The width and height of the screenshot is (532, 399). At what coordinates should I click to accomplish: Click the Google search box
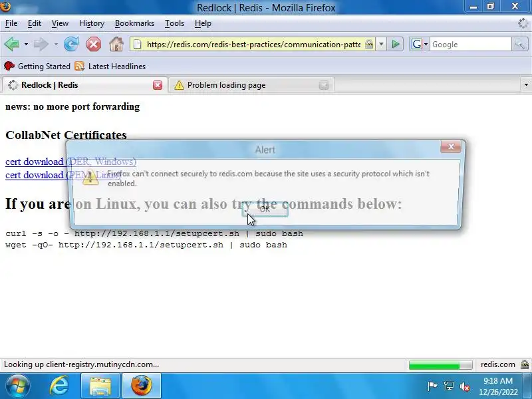(x=470, y=44)
